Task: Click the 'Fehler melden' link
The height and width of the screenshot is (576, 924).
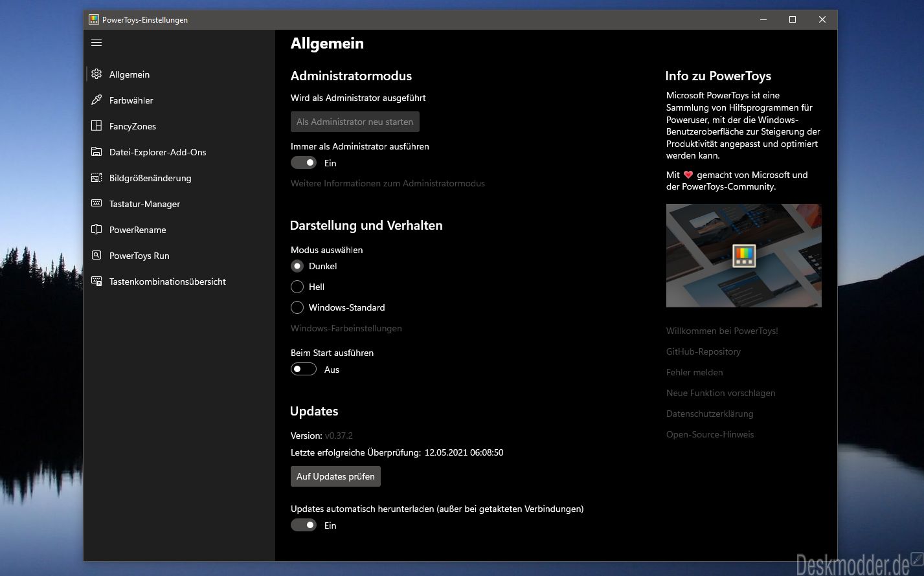Action: (x=695, y=372)
